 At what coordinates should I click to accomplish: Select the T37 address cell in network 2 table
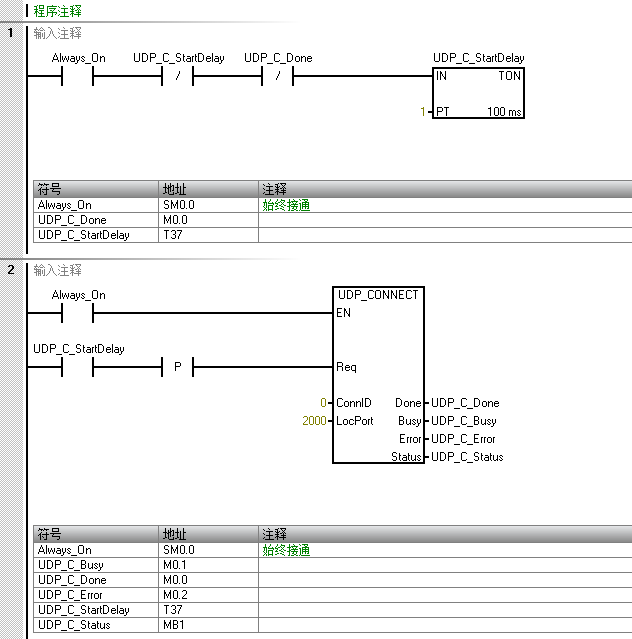point(208,610)
